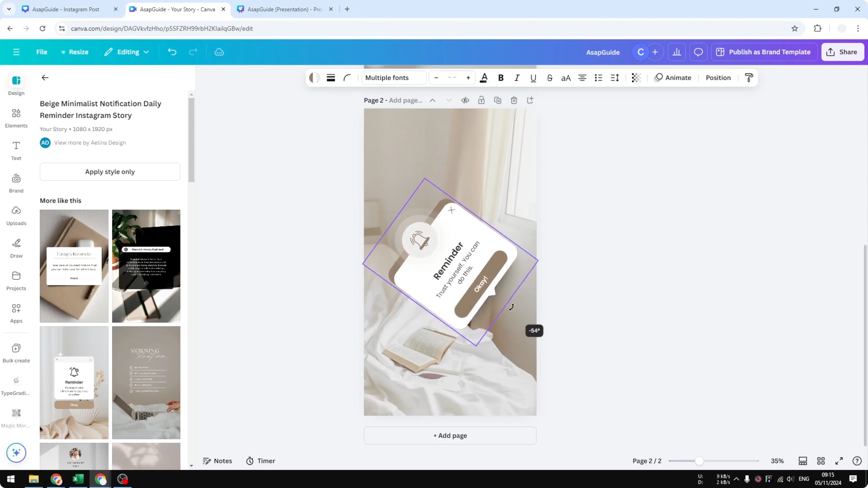This screenshot has height=488, width=868.
Task: Select the Draw tool
Action: (16, 248)
